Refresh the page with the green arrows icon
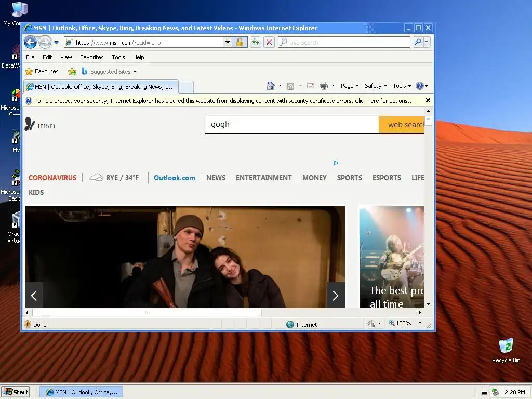 click(256, 43)
